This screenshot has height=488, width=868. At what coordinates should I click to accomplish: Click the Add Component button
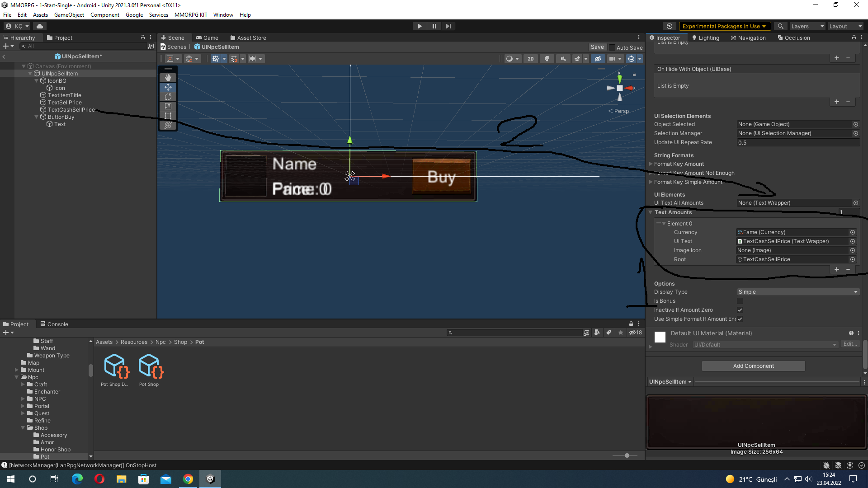753,366
